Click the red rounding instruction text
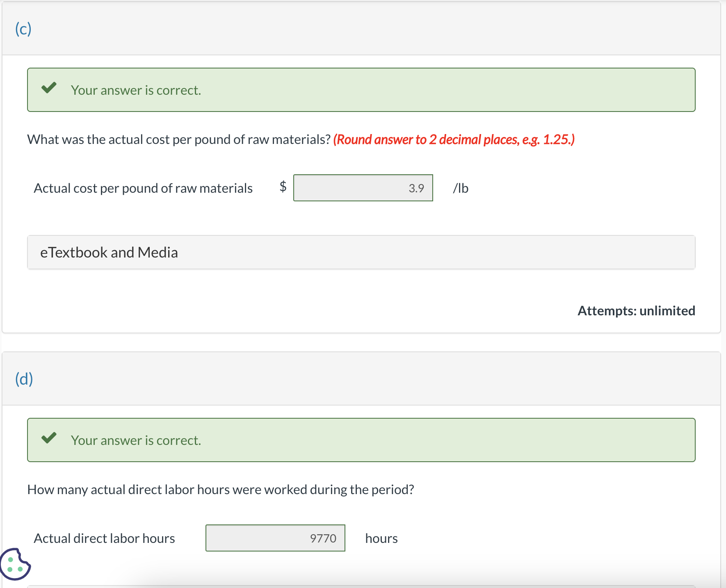The height and width of the screenshot is (588, 726). 454,139
